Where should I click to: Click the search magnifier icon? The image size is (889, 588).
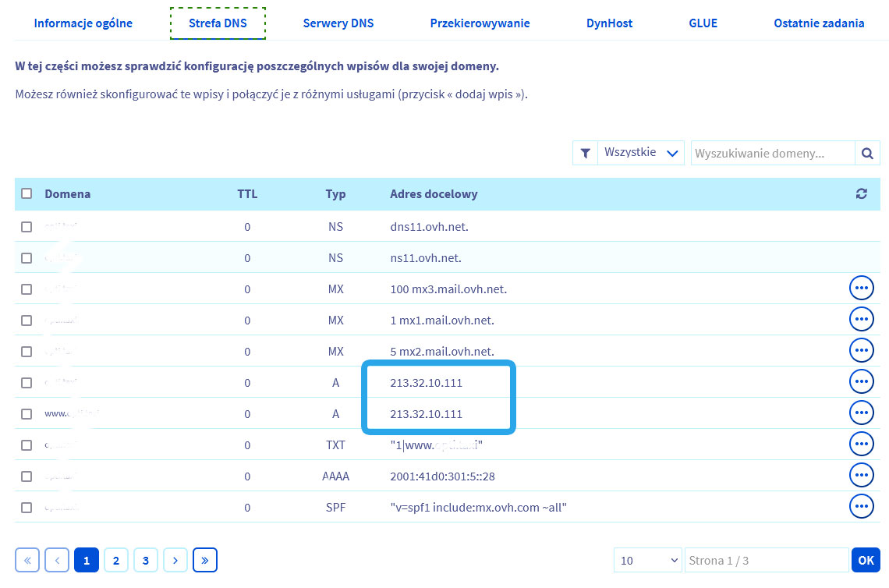click(867, 153)
